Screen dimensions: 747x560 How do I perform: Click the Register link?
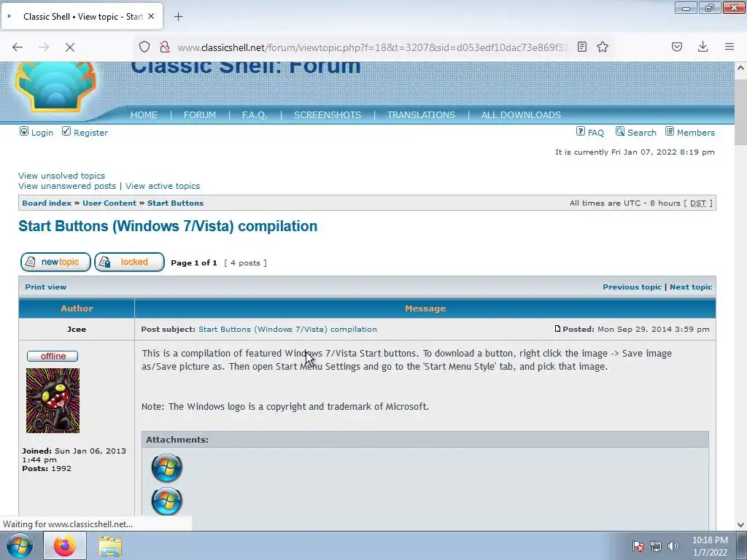(x=90, y=133)
